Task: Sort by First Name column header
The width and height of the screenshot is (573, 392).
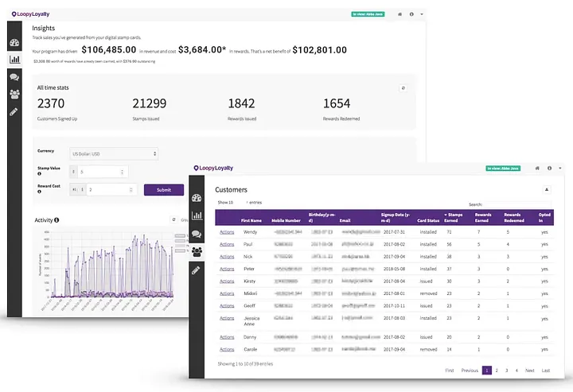Action: coord(251,220)
